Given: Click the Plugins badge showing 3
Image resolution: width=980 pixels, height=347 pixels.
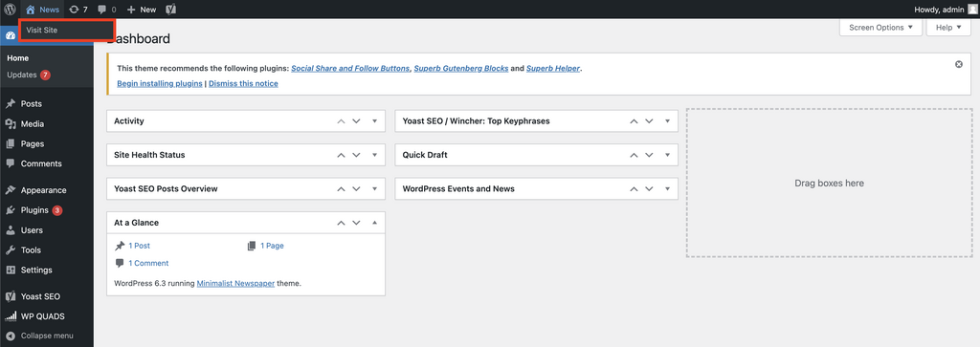Looking at the screenshot, I should (57, 210).
